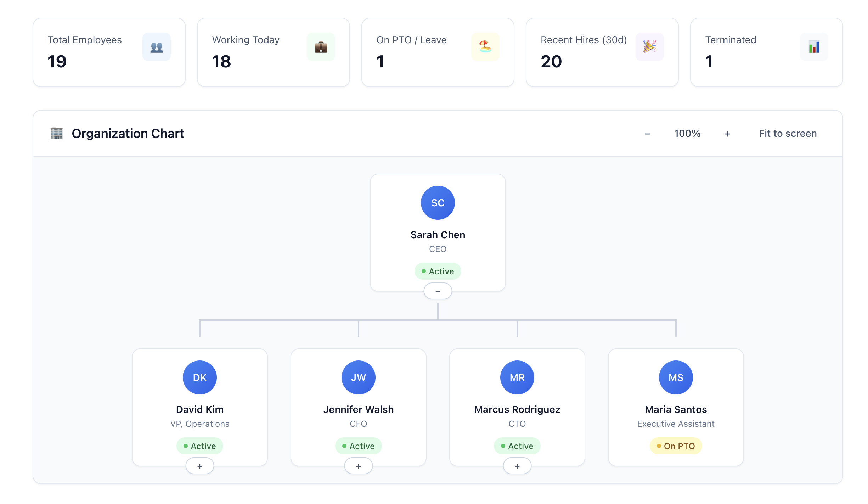Click Jennifer Walsh's Active status badge
This screenshot has height=504, width=868.
click(x=359, y=446)
